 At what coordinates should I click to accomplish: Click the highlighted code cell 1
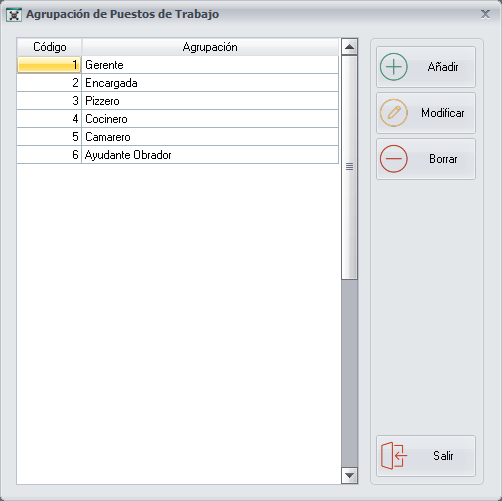(49, 65)
